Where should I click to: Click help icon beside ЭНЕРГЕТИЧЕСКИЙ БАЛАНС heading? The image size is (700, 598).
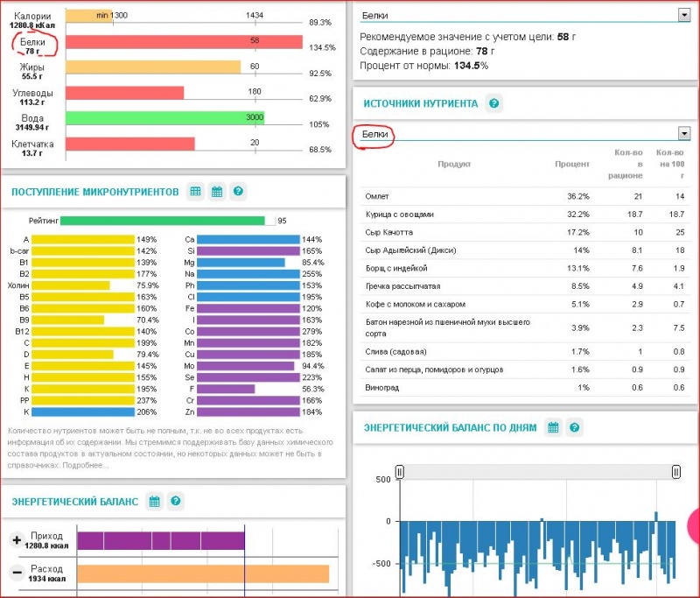[x=176, y=502]
